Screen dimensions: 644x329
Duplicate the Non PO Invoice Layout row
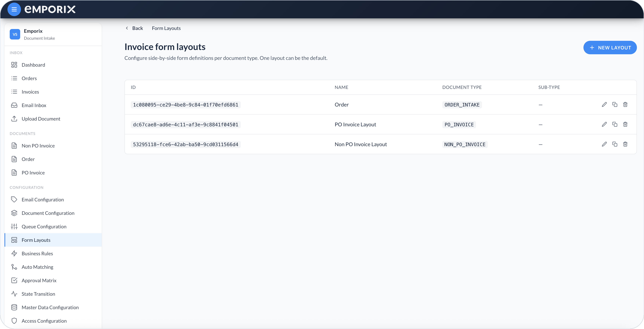615,144
